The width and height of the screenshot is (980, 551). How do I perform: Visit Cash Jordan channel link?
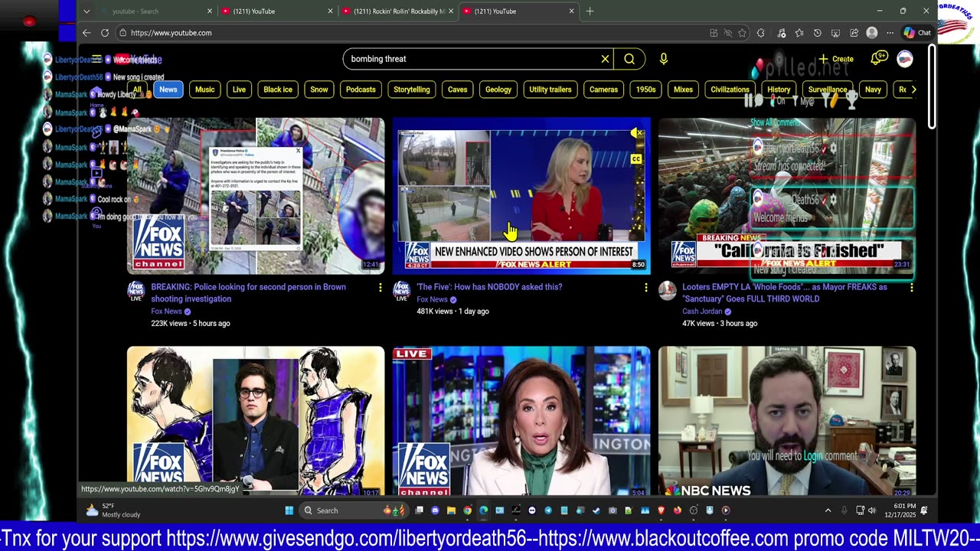pos(702,311)
